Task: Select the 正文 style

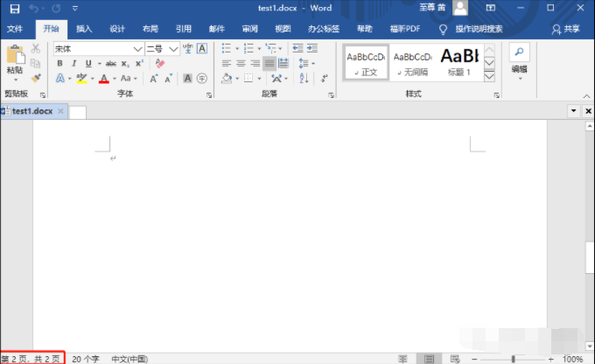Action: coord(366,63)
